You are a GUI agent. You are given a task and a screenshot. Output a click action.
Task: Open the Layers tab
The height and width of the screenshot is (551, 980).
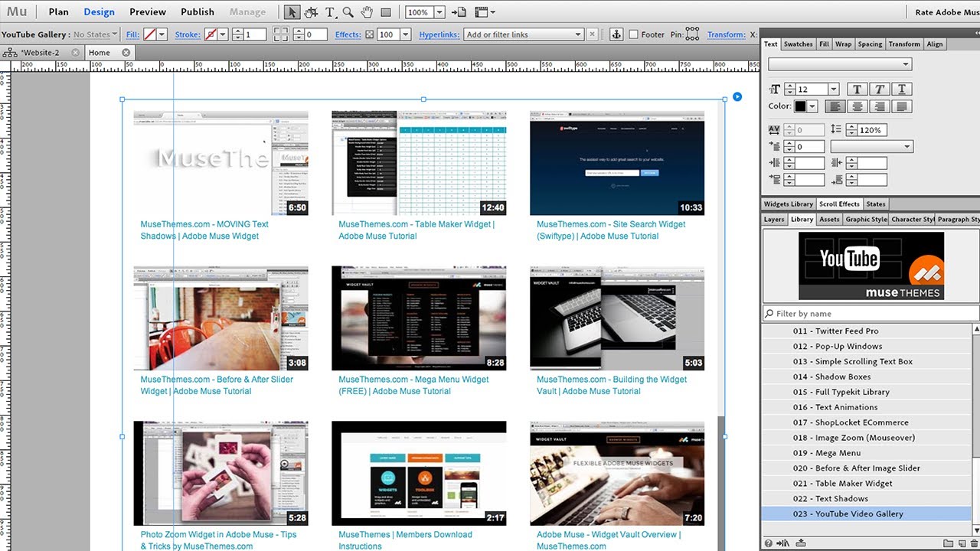tap(774, 219)
